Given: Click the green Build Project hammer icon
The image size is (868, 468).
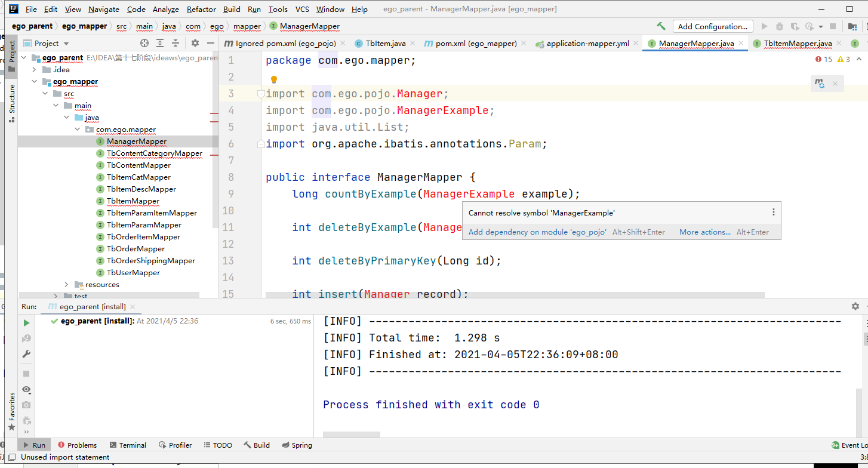Looking at the screenshot, I should click(x=661, y=26).
